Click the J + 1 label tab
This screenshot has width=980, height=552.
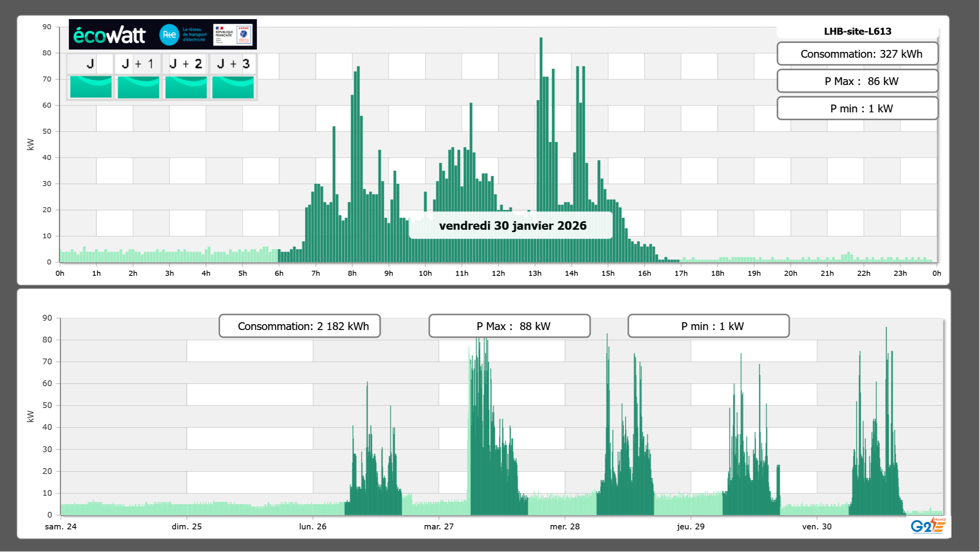click(x=138, y=64)
